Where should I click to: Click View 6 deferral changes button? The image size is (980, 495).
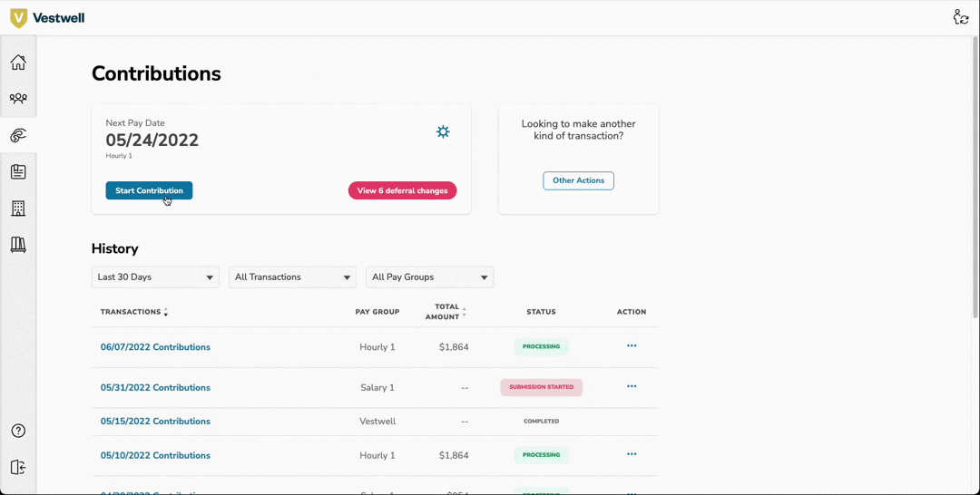click(x=402, y=190)
